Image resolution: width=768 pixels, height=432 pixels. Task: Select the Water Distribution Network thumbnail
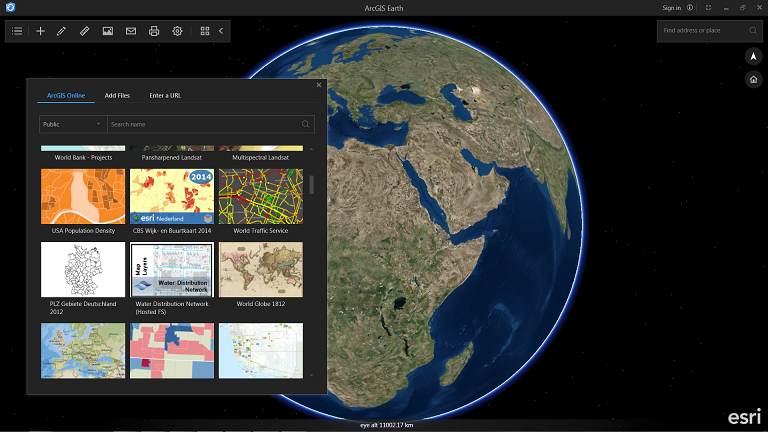pyautogui.click(x=172, y=269)
